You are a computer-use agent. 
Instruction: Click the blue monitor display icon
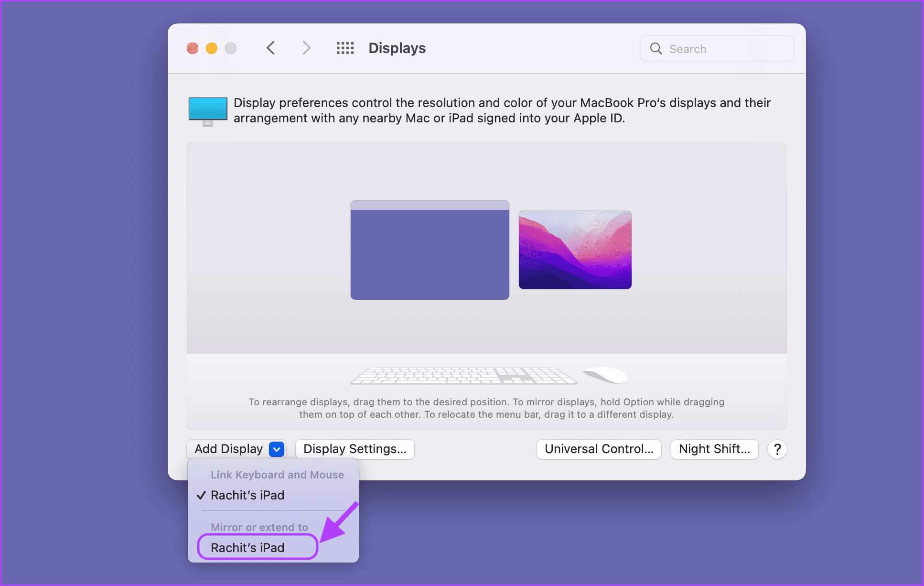point(207,111)
